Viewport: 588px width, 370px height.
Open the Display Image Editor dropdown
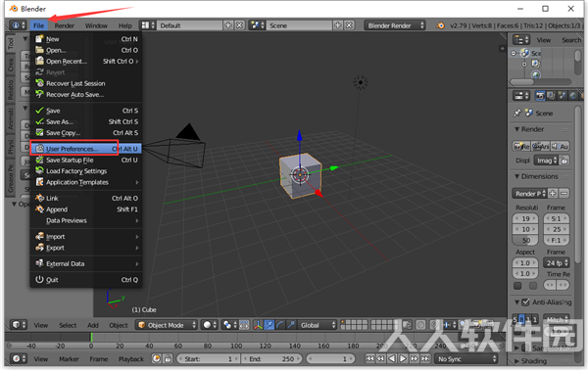546,161
